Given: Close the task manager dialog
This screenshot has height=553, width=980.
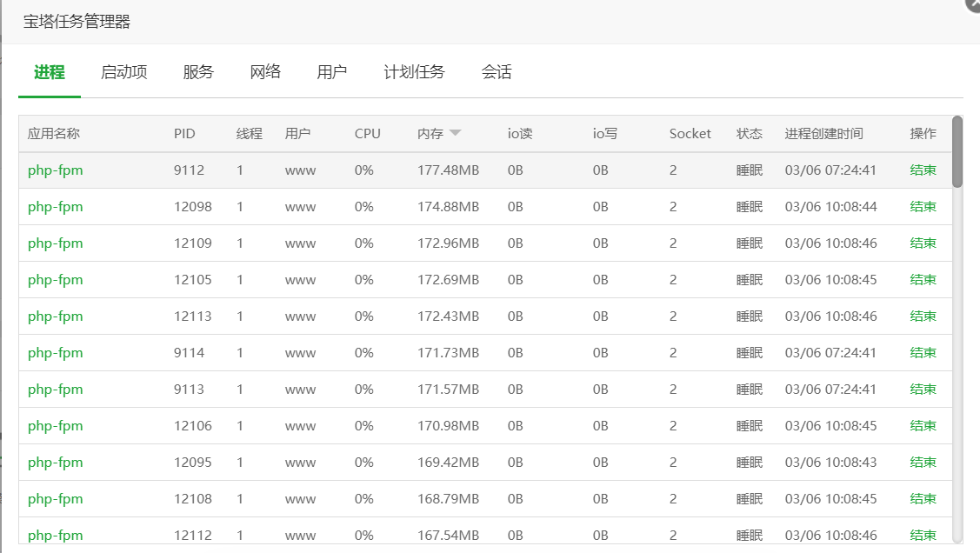Looking at the screenshot, I should tap(974, 3).
